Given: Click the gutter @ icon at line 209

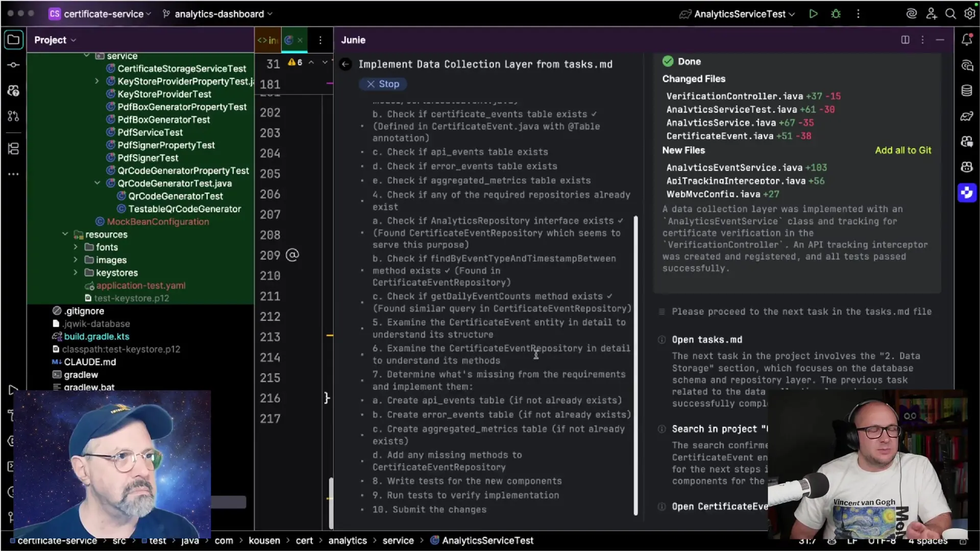Looking at the screenshot, I should [292, 255].
